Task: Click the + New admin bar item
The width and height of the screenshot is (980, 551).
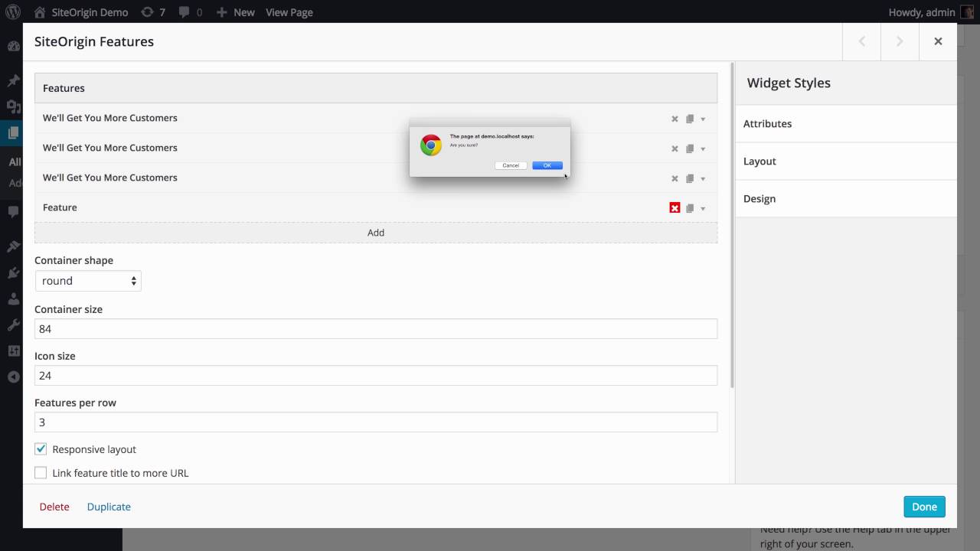Action: click(235, 12)
